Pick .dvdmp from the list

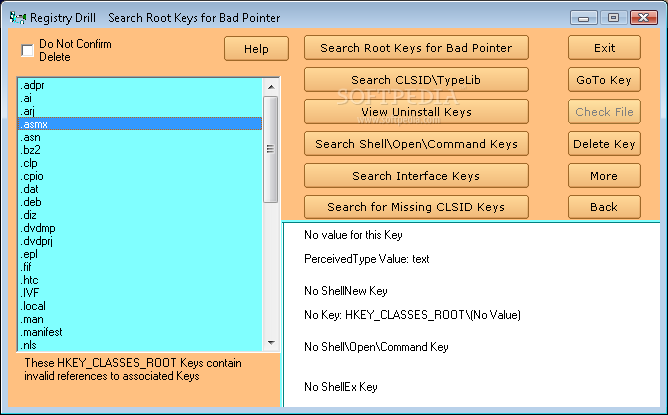click(x=140, y=228)
